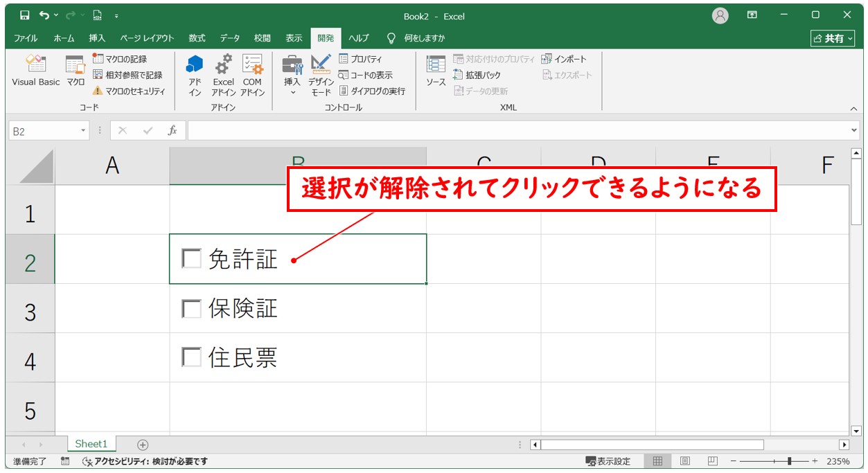Viewport: 868px width, 473px height.
Task: Click the macro recording status bar icon
Action: tap(65, 461)
